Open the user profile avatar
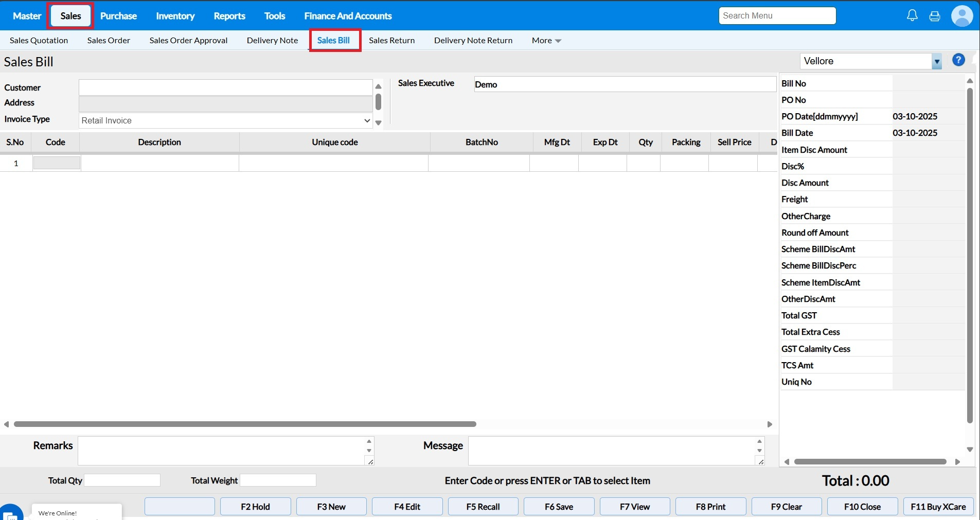The height and width of the screenshot is (520, 980). 961,16
